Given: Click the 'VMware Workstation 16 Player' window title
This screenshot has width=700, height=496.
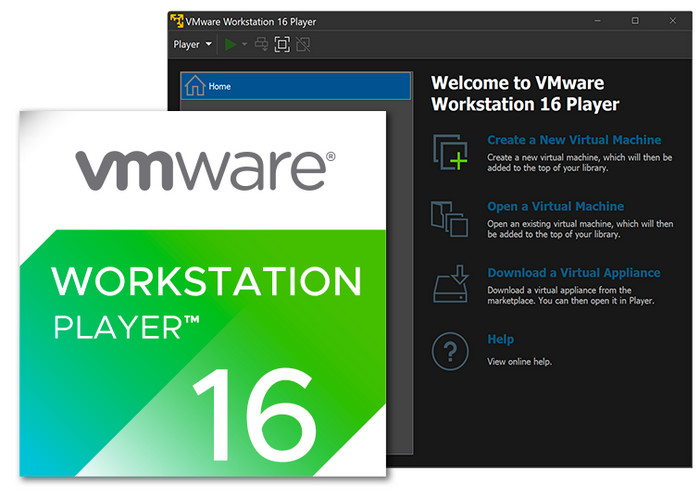Looking at the screenshot, I should pos(251,21).
